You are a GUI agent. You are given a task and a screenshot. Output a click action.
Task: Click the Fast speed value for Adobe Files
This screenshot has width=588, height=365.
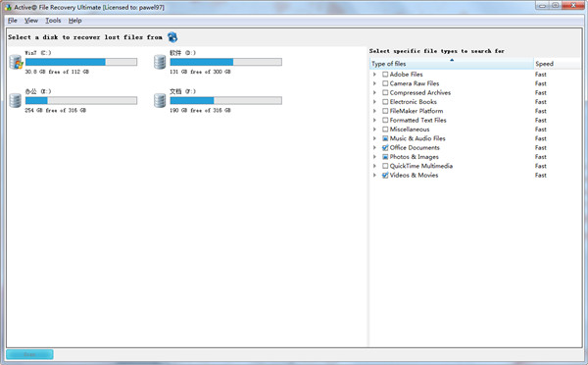(541, 75)
